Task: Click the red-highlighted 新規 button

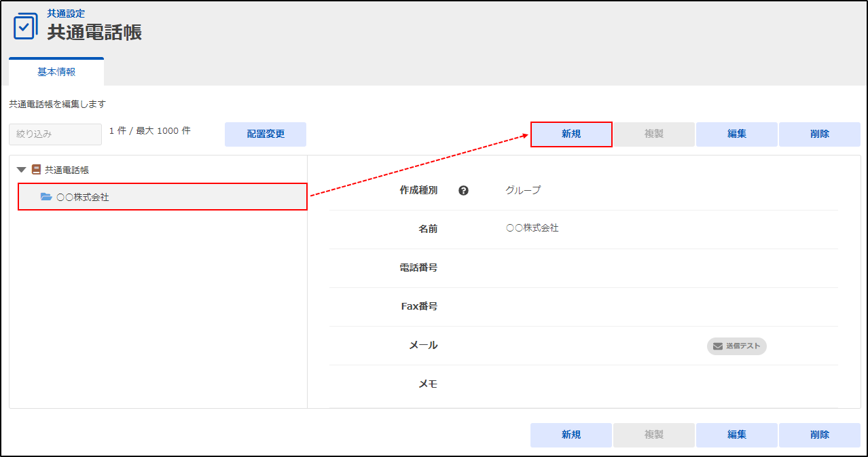Action: [571, 134]
